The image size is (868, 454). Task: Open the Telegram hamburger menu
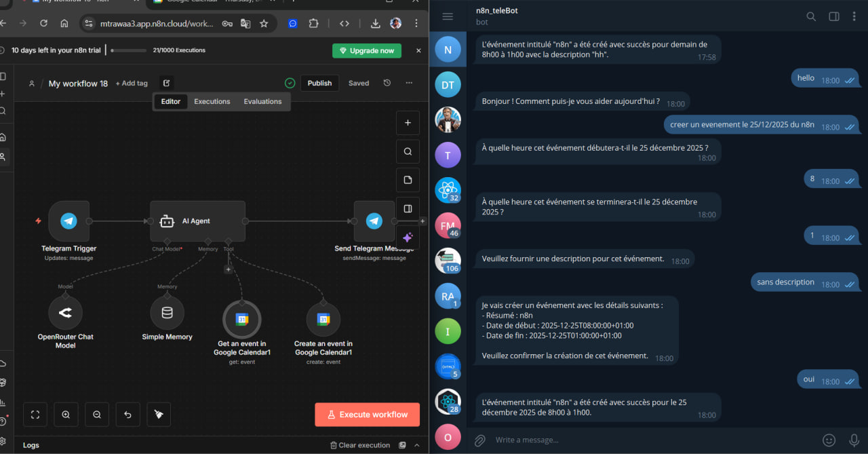point(447,16)
